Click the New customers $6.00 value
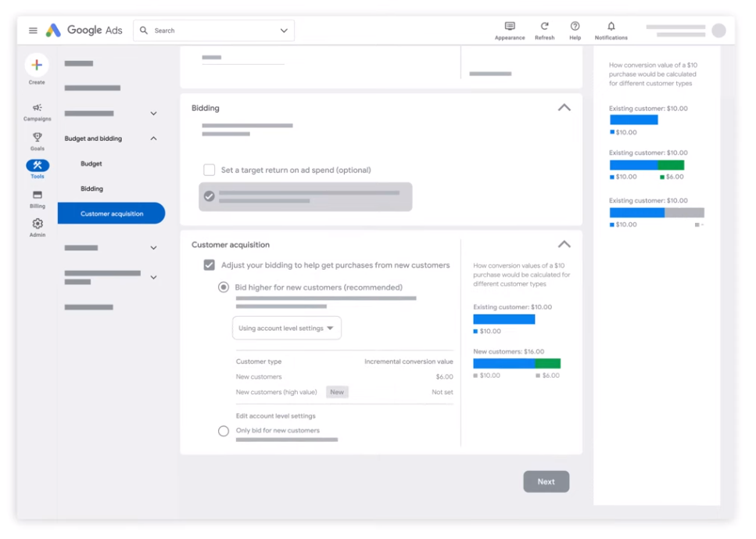This screenshot has width=756, height=539. 444,377
